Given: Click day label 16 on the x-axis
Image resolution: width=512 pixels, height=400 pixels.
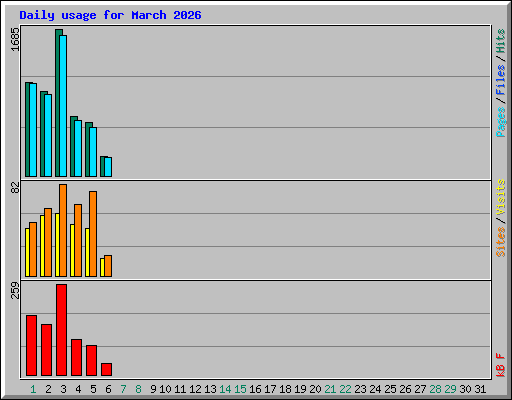Looking at the screenshot, I should coord(255,389).
